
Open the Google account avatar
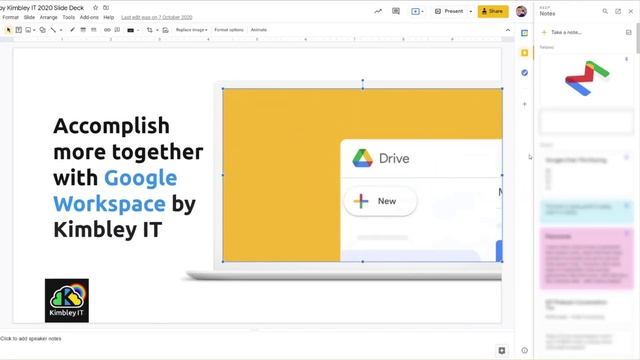[x=521, y=11]
